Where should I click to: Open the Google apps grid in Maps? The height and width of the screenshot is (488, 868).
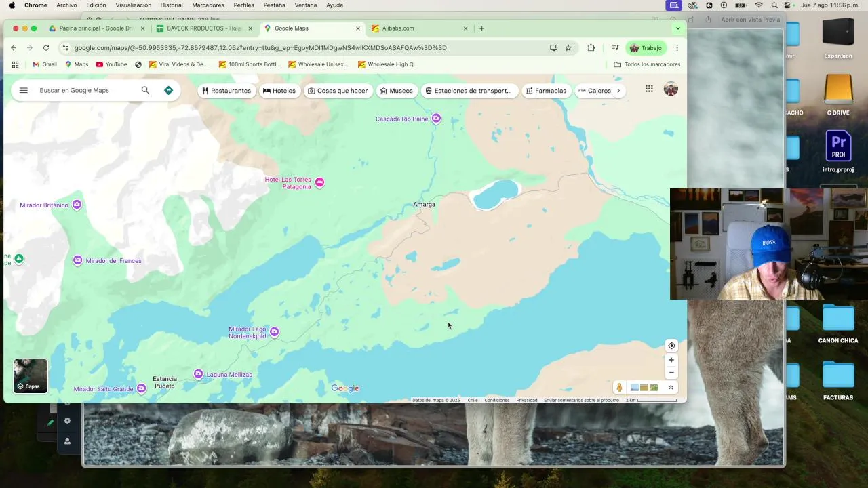[x=649, y=89]
